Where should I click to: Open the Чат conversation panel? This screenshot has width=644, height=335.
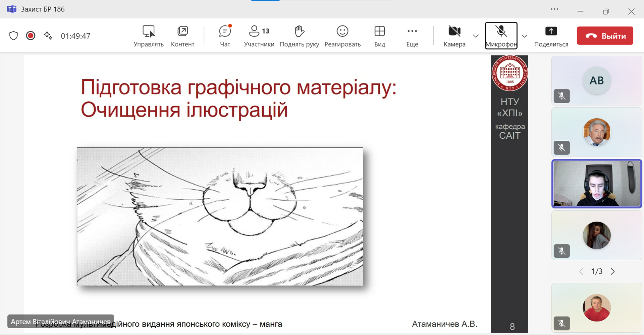point(225,36)
